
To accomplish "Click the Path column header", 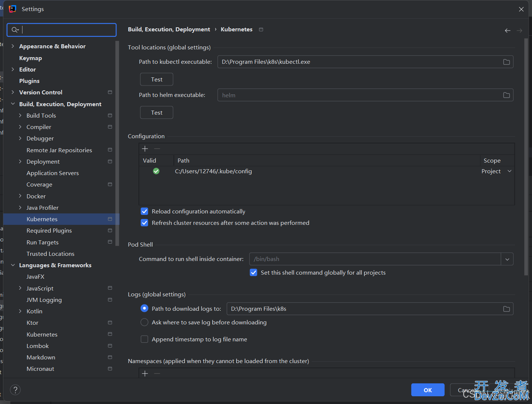I will click(x=327, y=161).
